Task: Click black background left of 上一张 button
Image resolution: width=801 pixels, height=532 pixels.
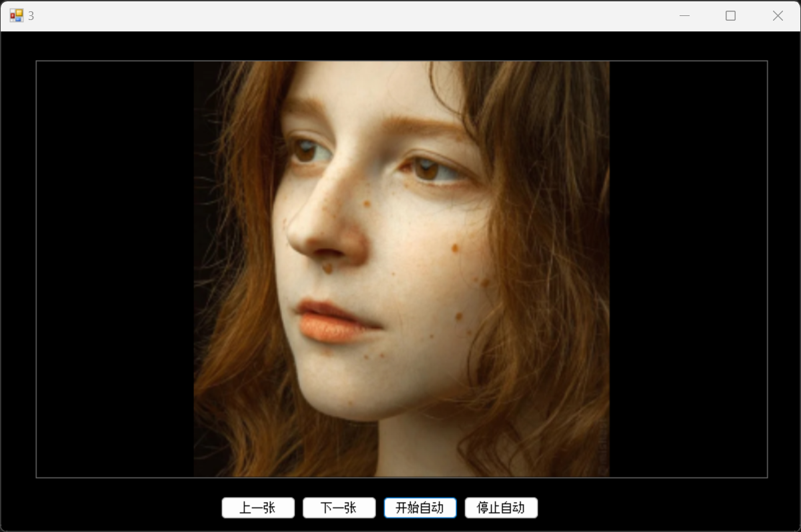Action: click(113, 508)
